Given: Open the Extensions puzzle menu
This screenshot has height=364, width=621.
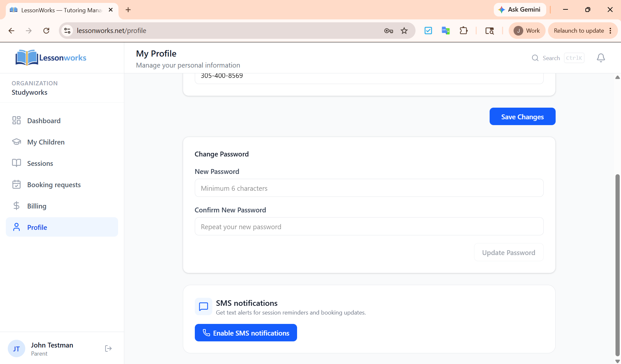Looking at the screenshot, I should [463, 31].
